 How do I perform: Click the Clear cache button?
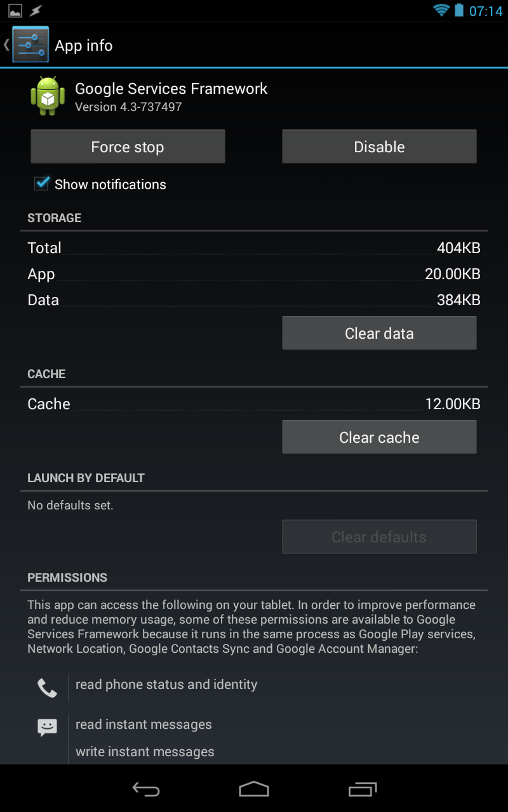[x=379, y=437]
